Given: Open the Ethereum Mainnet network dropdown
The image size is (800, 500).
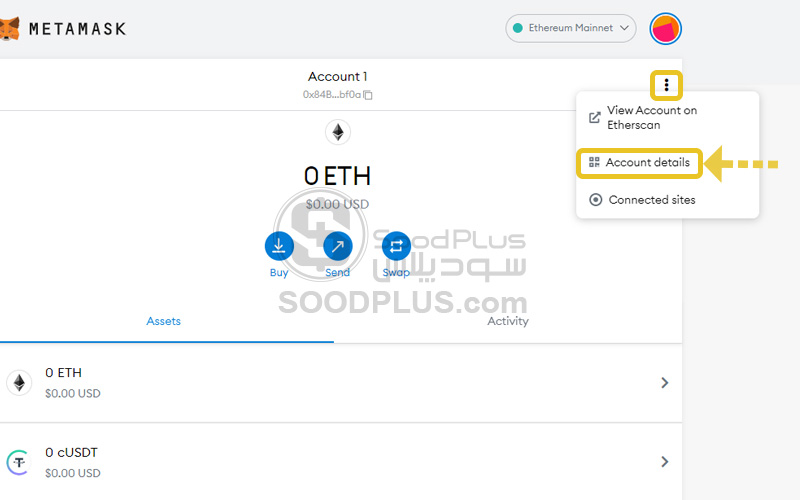Looking at the screenshot, I should click(570, 28).
